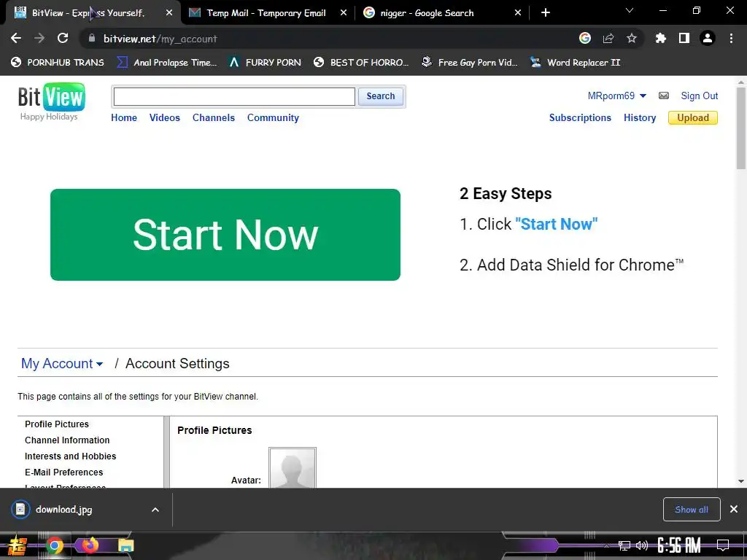
Task: Click the page vertical scrollbar thumb
Action: [741, 128]
